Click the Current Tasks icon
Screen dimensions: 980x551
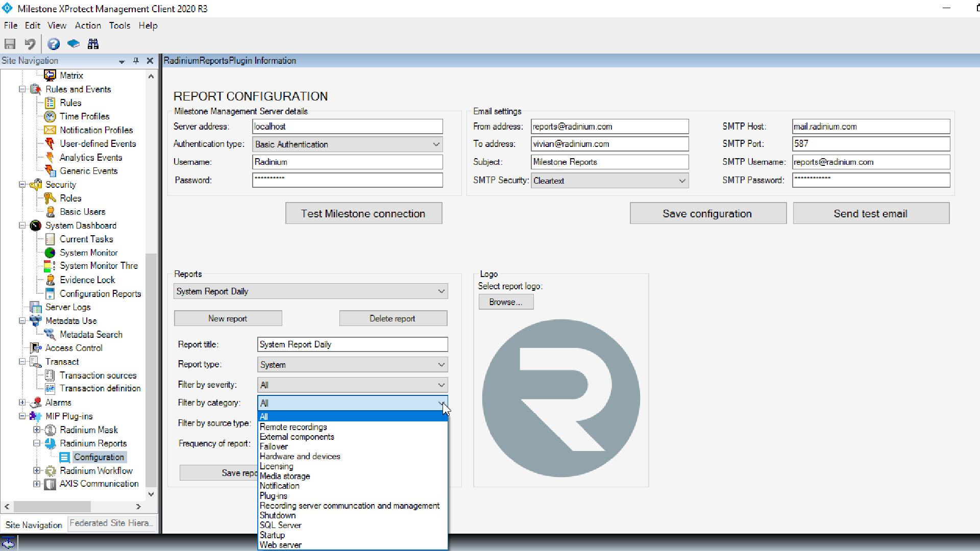[50, 239]
